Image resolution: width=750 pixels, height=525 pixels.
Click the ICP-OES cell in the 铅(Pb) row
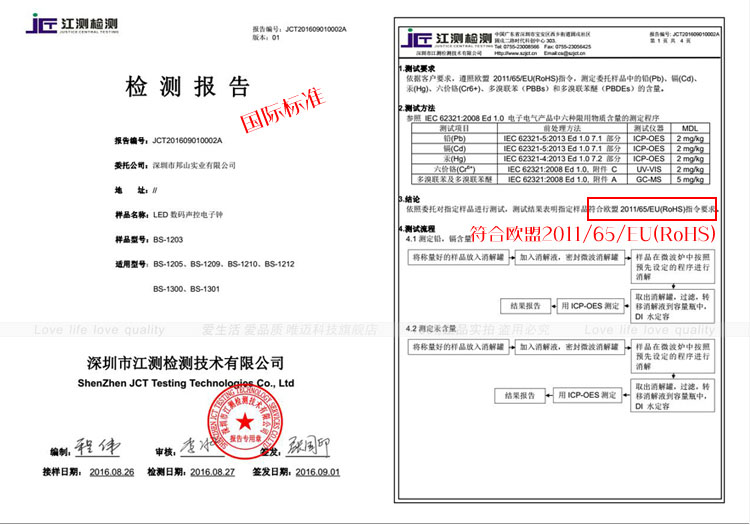tap(649, 138)
